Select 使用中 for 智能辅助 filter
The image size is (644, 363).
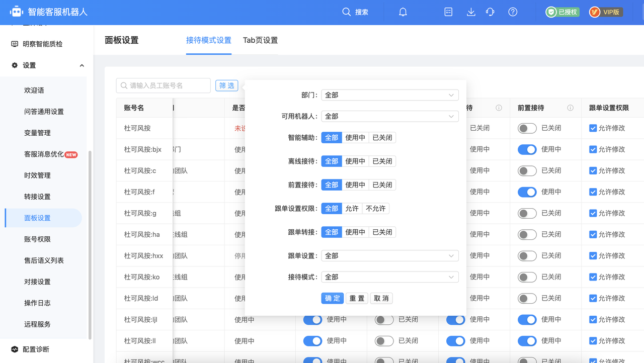(355, 138)
